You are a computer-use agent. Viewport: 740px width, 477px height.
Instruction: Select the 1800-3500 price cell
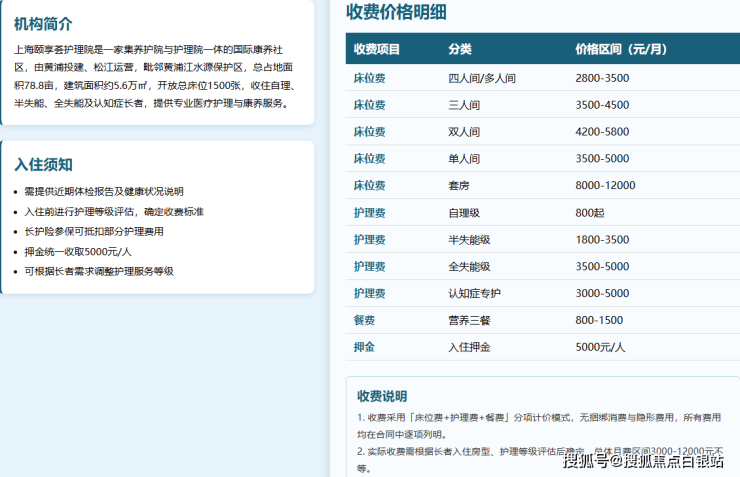tap(602, 240)
